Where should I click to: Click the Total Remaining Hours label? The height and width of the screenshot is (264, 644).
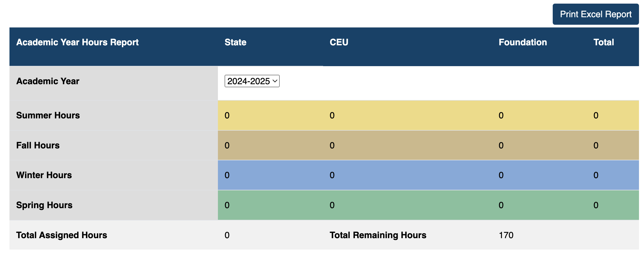pos(378,235)
